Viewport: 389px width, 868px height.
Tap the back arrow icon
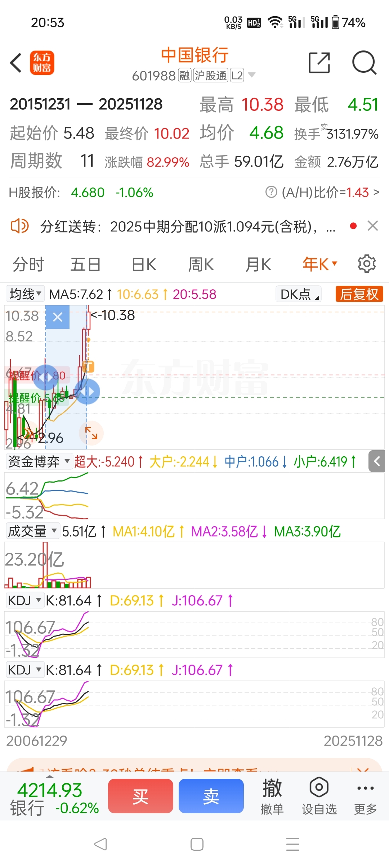[x=16, y=63]
